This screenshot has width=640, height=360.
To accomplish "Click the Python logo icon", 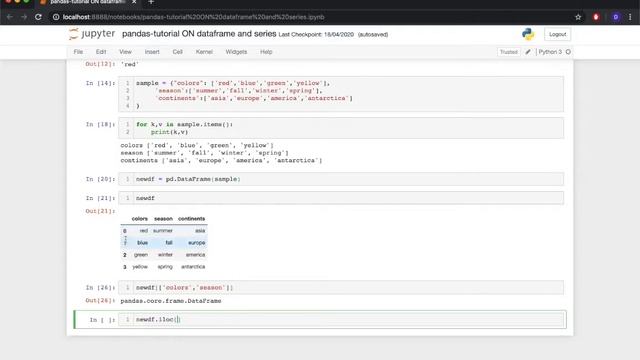I will point(528,34).
